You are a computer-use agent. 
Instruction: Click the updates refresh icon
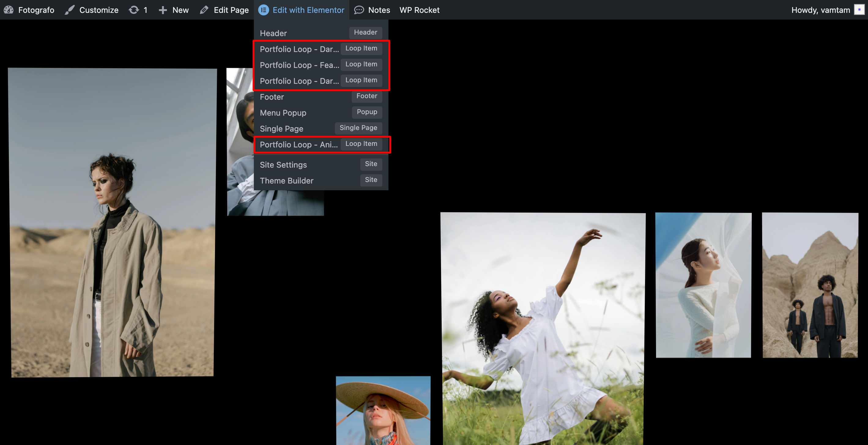tap(134, 10)
